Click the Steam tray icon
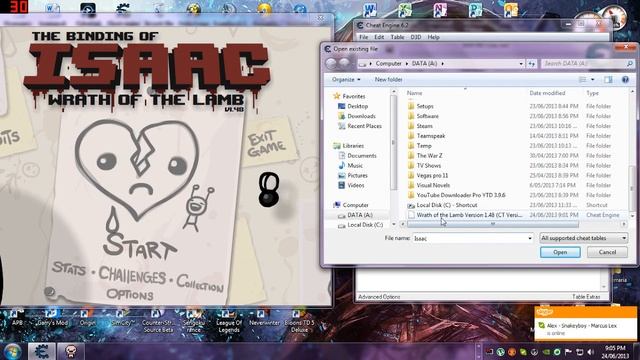Viewport: 640px width, 360px height. click(x=534, y=352)
